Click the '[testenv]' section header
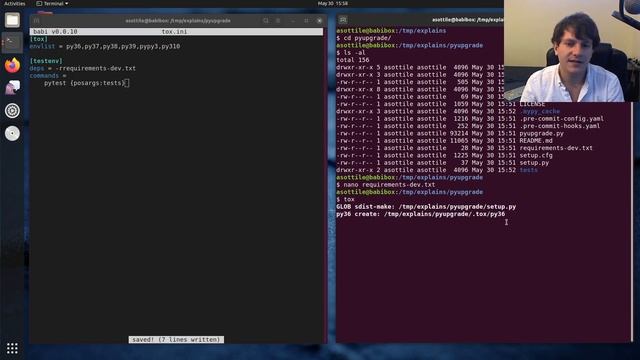The width and height of the screenshot is (640, 360). [46, 61]
